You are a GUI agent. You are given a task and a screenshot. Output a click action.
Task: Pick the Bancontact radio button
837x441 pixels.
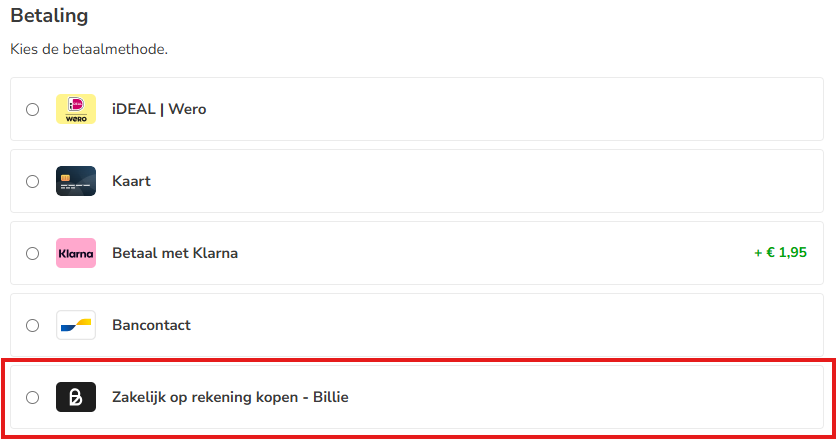(x=33, y=325)
